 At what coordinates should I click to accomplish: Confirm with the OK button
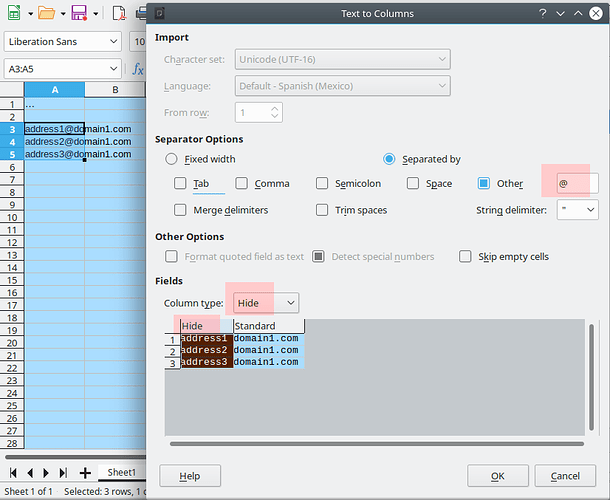498,476
